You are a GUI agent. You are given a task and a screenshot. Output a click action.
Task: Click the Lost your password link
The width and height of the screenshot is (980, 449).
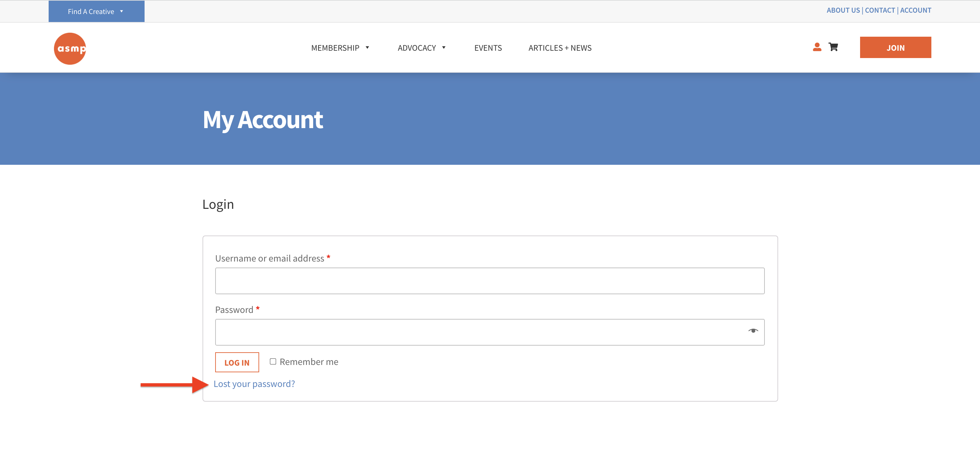pos(254,383)
